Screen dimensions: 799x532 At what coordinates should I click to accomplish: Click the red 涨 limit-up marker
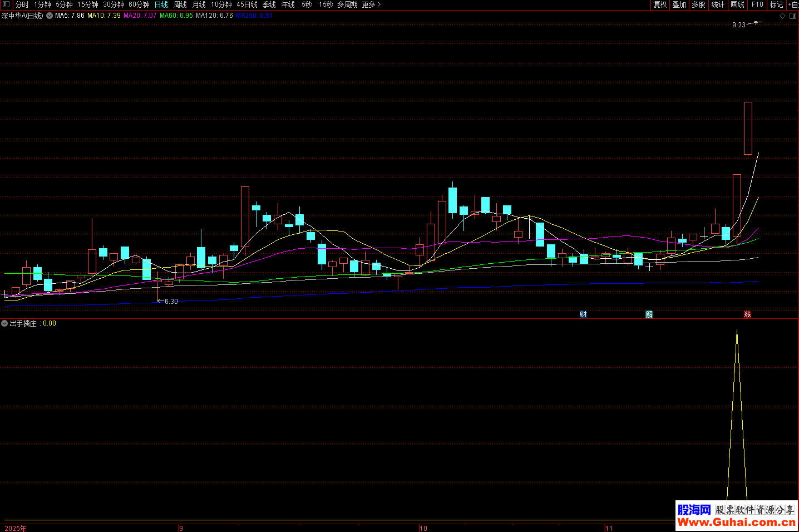tap(747, 314)
